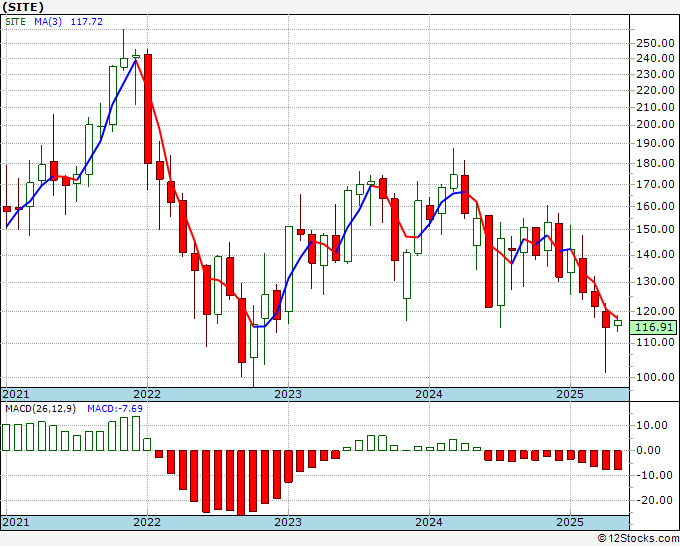The width and height of the screenshot is (680, 546).
Task: Click the 2022 label on MACD panel axis
Action: 147,522
